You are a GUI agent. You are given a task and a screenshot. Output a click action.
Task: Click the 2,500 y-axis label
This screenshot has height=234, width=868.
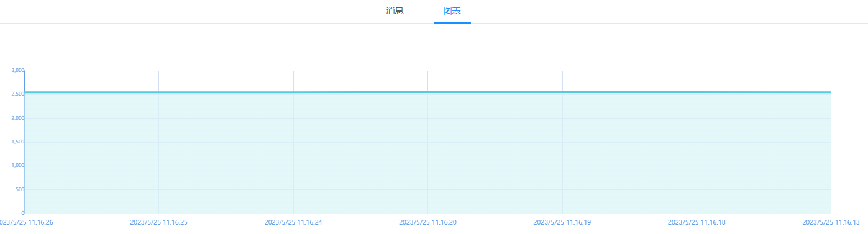click(17, 94)
